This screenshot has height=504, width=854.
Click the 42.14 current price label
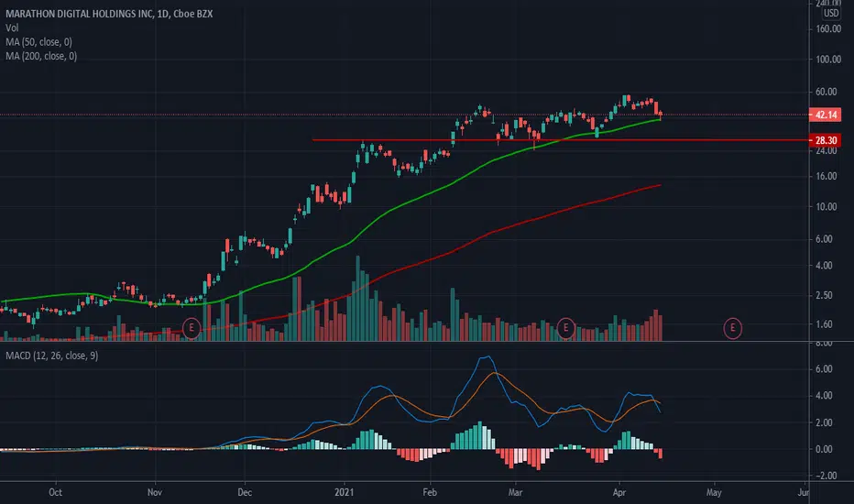tap(826, 115)
